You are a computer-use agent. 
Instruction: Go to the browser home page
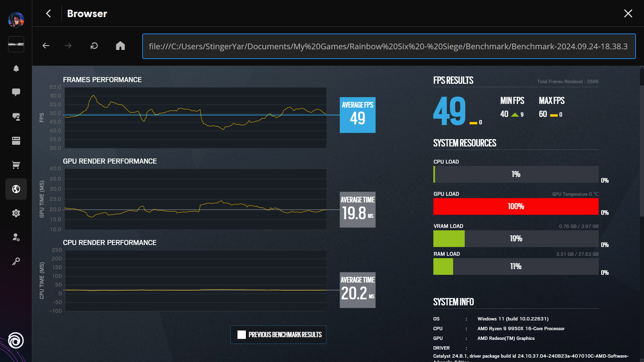[x=120, y=46]
